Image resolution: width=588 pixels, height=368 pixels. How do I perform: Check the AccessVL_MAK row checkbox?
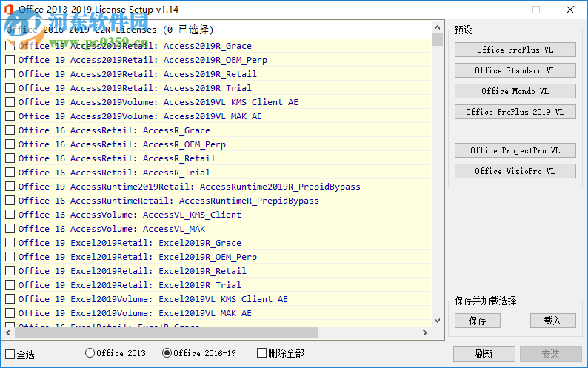[x=10, y=229]
